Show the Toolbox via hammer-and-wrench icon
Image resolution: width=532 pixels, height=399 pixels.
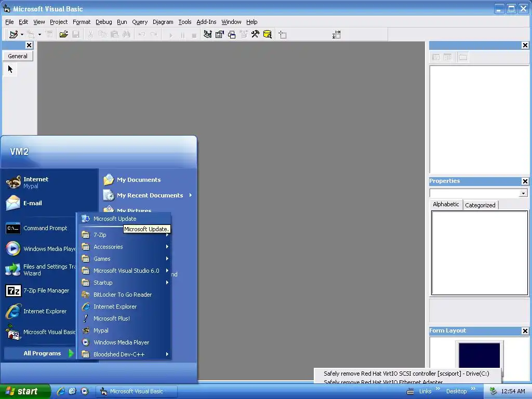click(x=255, y=34)
